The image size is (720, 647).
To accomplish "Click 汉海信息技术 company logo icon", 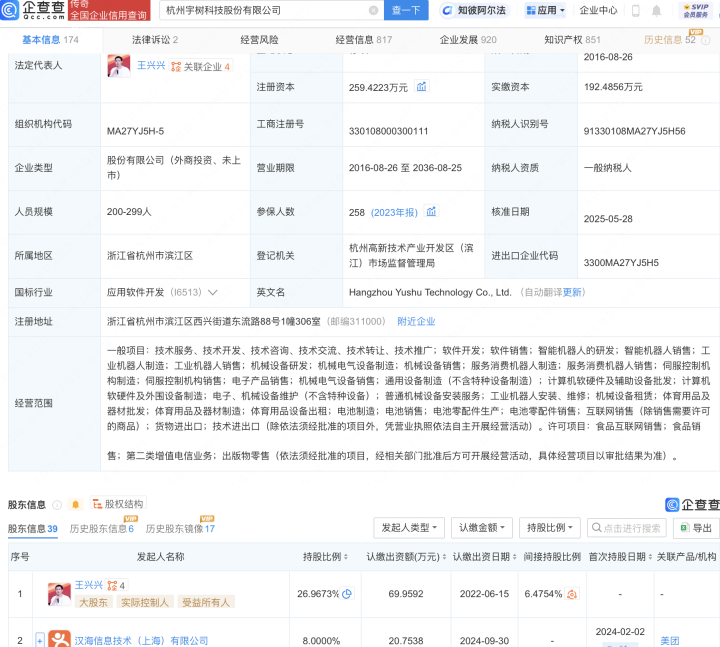I will 60,639.
